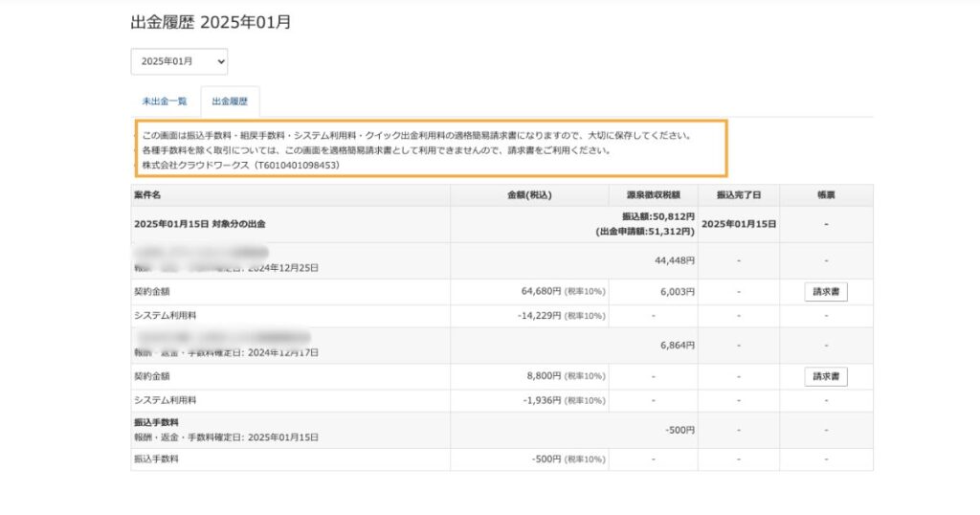The width and height of the screenshot is (980, 515).
Task: Select the 出金履歴 tab
Action: point(230,101)
